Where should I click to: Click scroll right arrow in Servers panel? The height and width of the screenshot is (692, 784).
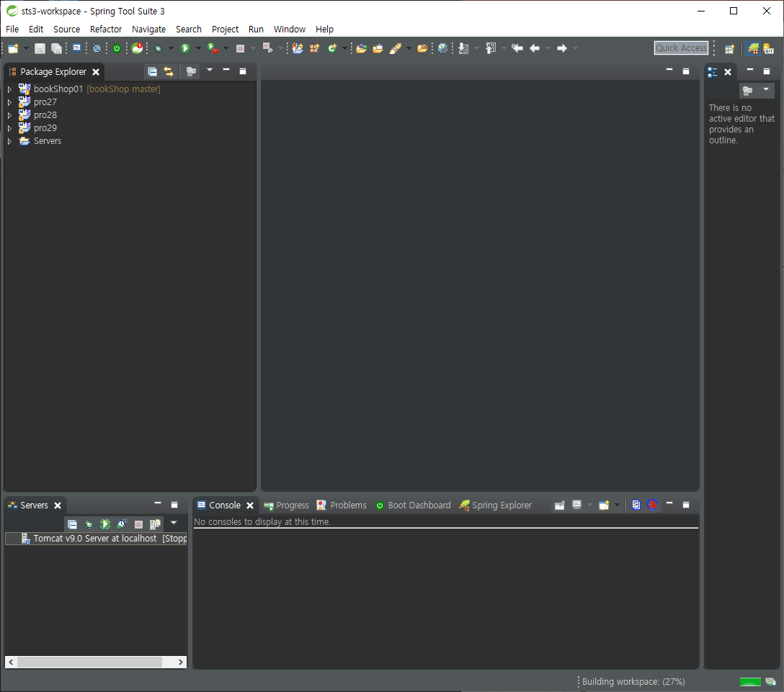(180, 662)
